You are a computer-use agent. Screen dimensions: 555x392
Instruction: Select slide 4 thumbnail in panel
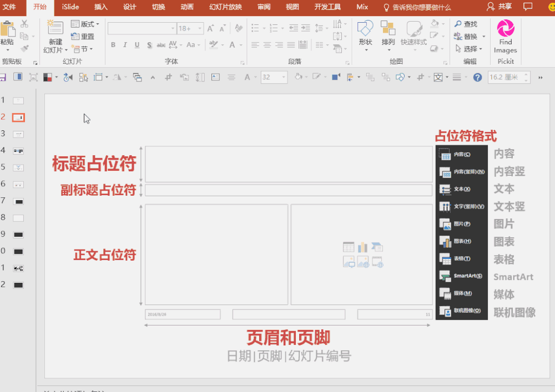[18, 151]
